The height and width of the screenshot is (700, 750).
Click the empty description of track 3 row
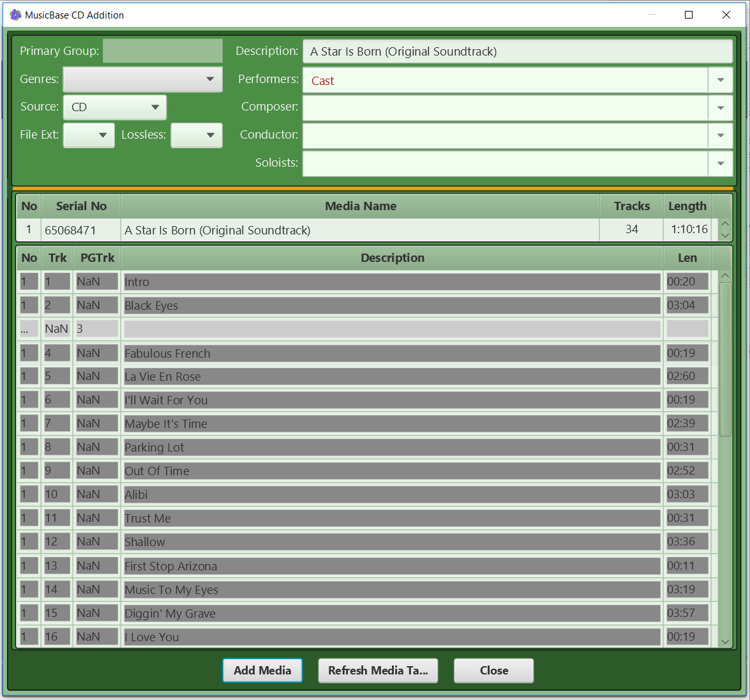tap(392, 329)
